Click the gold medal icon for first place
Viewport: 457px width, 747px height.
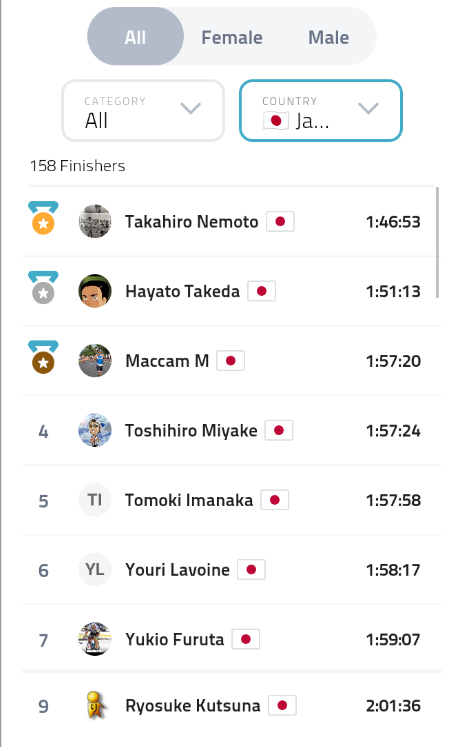[43, 218]
